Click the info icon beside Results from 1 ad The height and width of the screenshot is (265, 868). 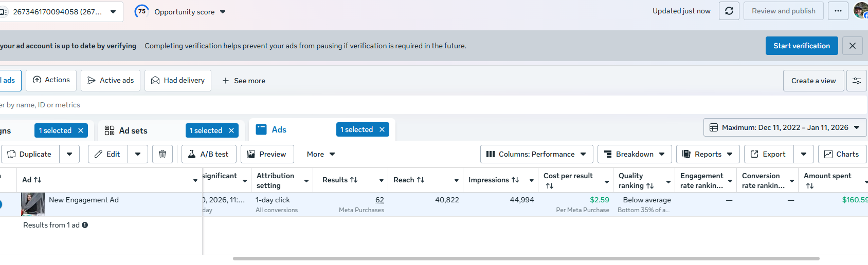point(85,225)
